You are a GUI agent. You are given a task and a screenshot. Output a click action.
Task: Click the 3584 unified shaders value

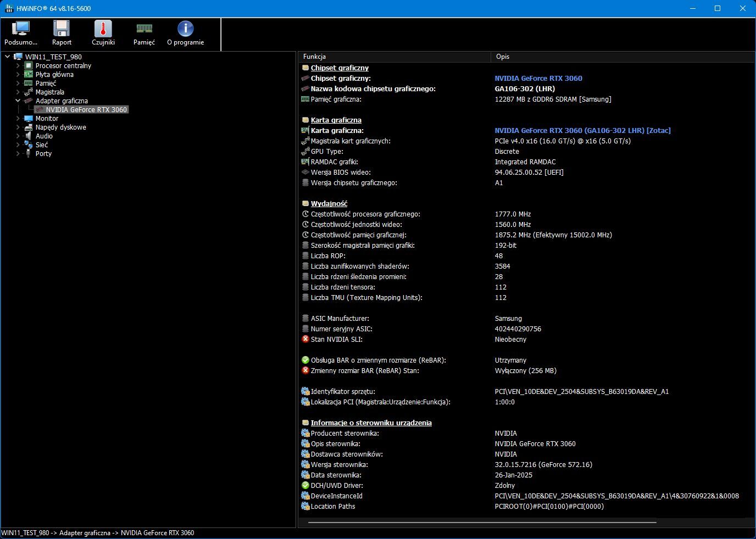(502, 266)
